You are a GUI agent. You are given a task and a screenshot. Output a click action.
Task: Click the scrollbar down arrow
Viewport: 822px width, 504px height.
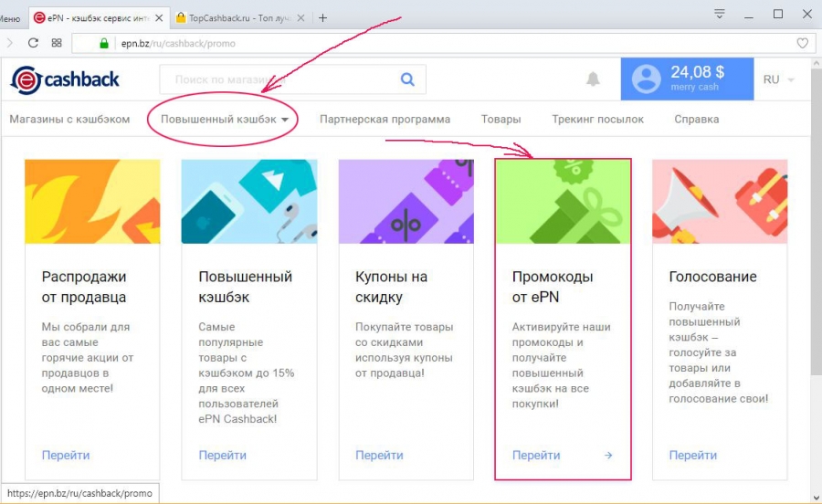click(816, 498)
